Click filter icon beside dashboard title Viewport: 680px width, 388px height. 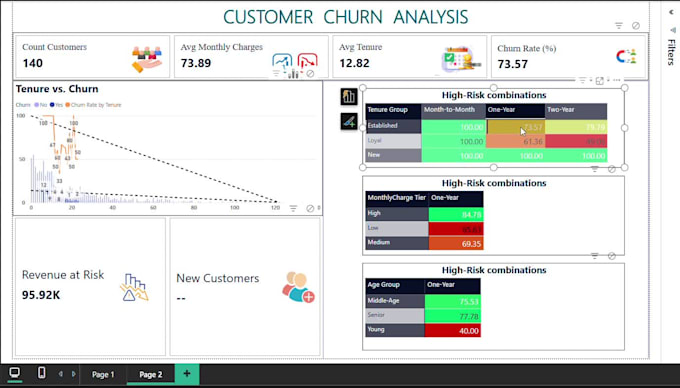[619, 26]
